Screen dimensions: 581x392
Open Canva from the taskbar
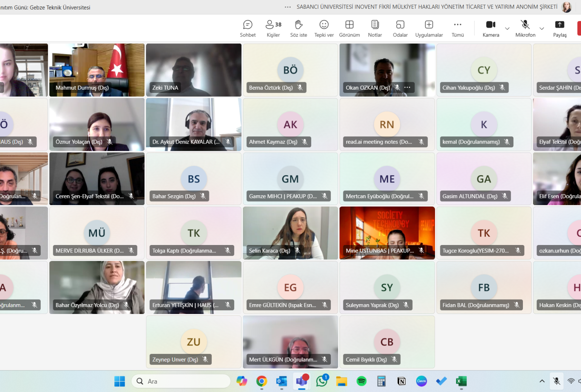421,381
